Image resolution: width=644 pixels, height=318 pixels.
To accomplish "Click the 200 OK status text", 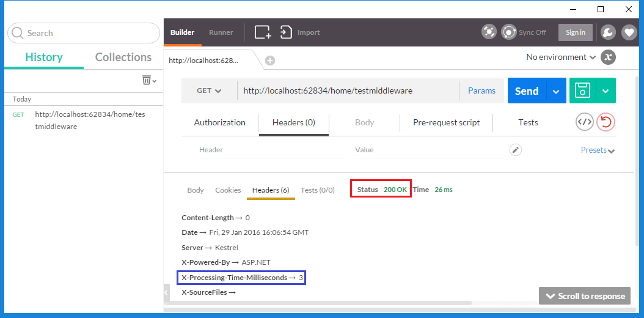I will [395, 190].
